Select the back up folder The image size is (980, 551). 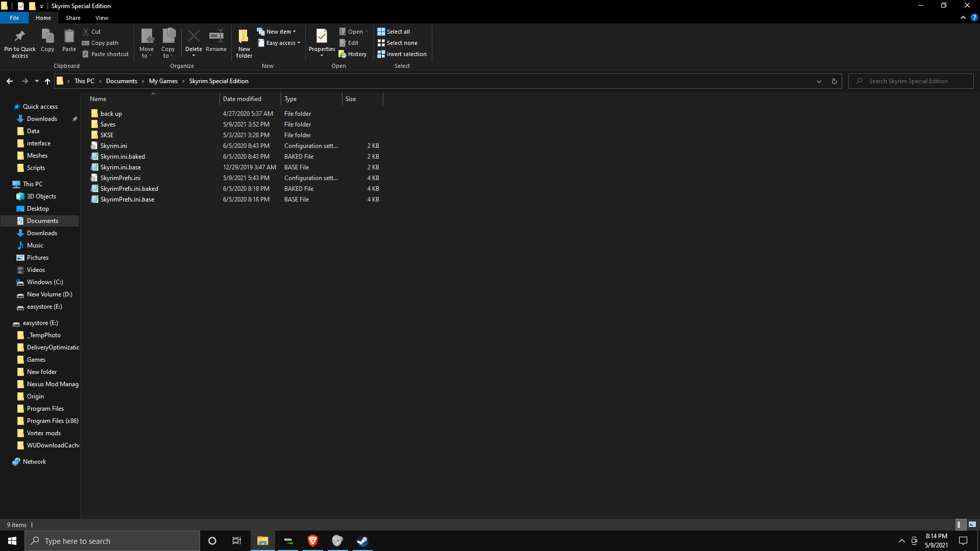click(x=111, y=114)
